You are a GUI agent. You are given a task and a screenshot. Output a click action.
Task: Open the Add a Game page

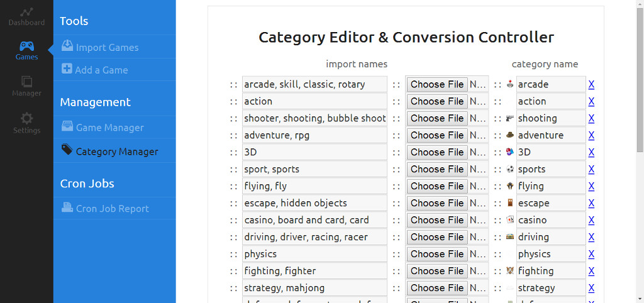coord(101,70)
